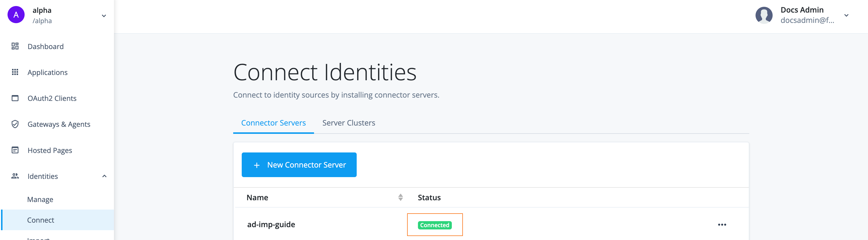Click the Identities people icon
This screenshot has height=240, width=868.
[x=15, y=176]
